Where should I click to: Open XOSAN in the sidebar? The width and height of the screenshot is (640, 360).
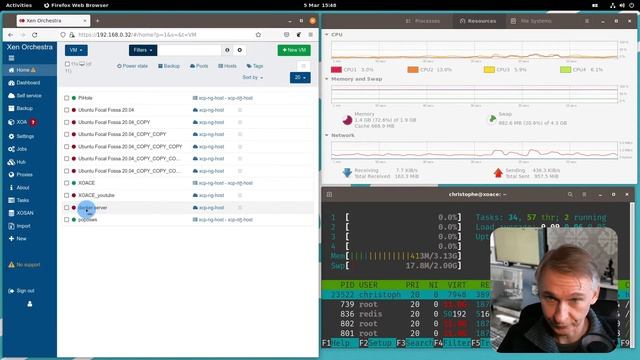click(21, 213)
